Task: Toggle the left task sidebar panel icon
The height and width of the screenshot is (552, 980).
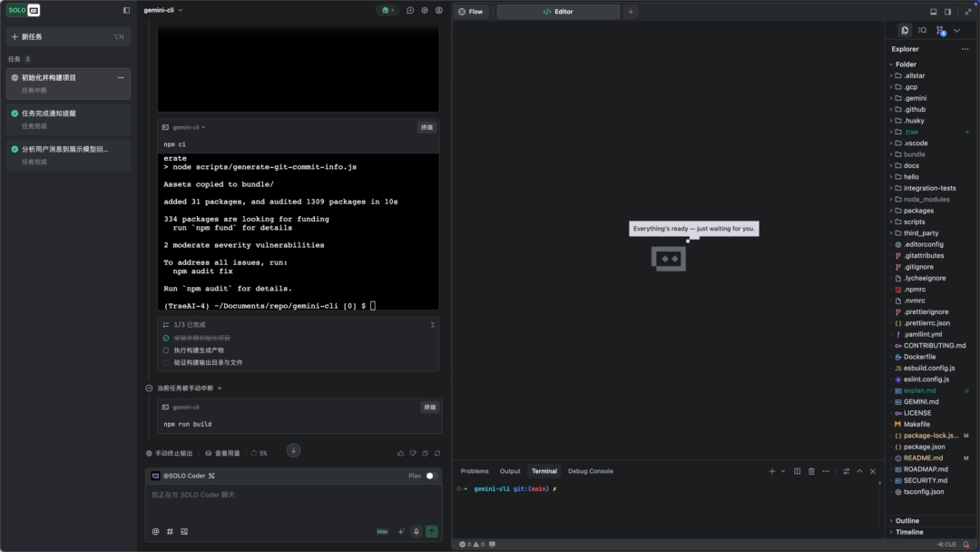Action: 126,11
